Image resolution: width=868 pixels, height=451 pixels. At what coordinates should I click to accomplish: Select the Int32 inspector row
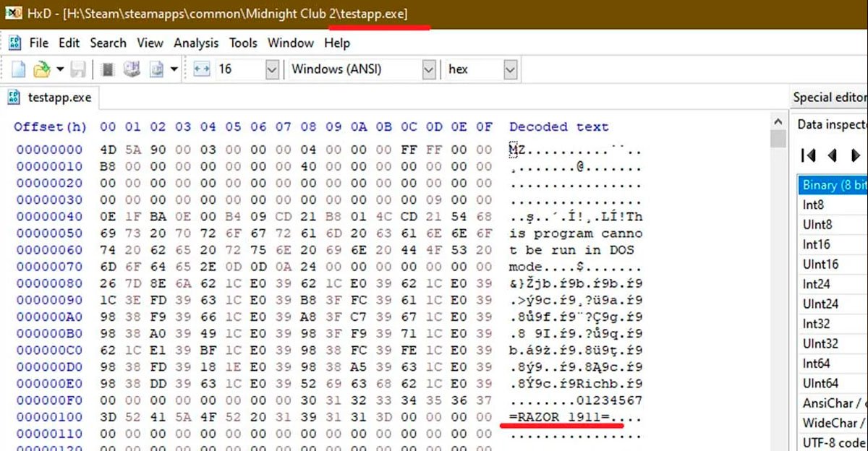833,324
